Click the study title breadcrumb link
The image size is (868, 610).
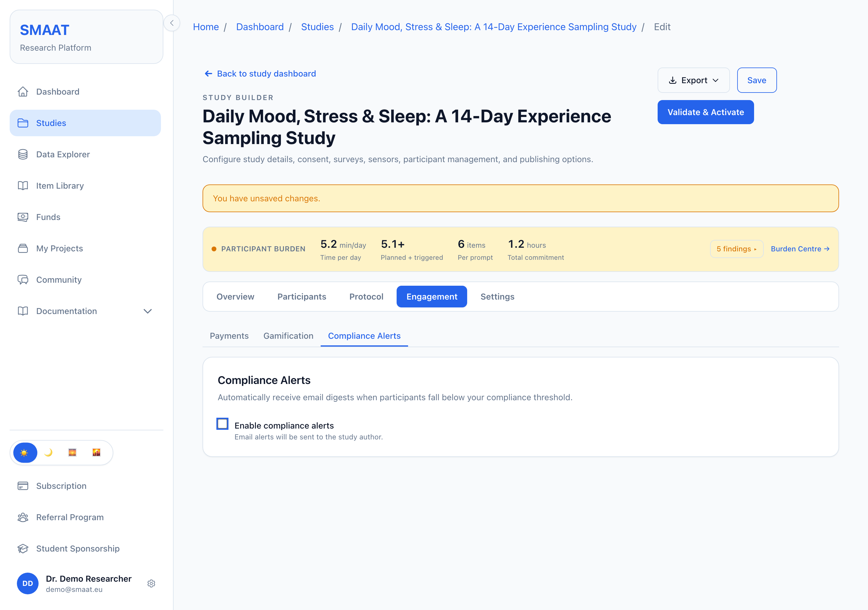tap(493, 27)
